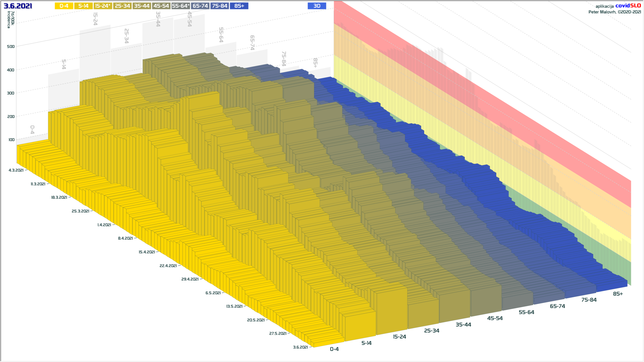This screenshot has height=362, width=644.
Task: Toggle the 75-84 age group button
Action: 220,6
